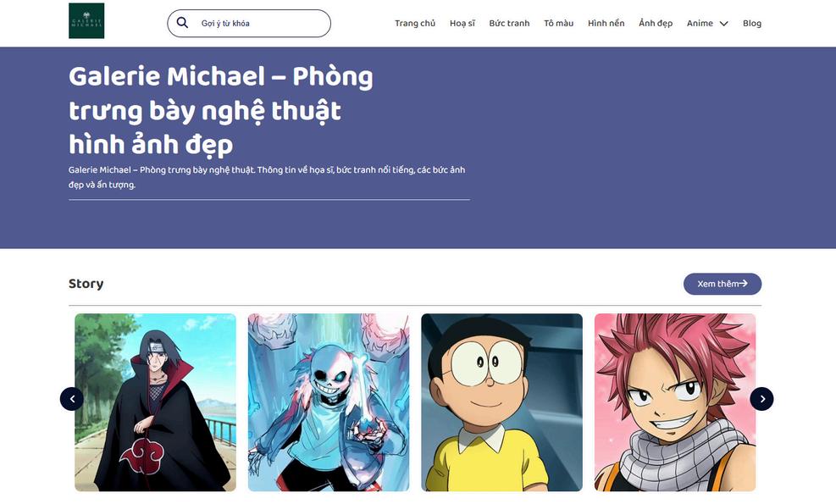Click the Story section heading
Image resolution: width=836 pixels, height=504 pixels.
(x=86, y=284)
